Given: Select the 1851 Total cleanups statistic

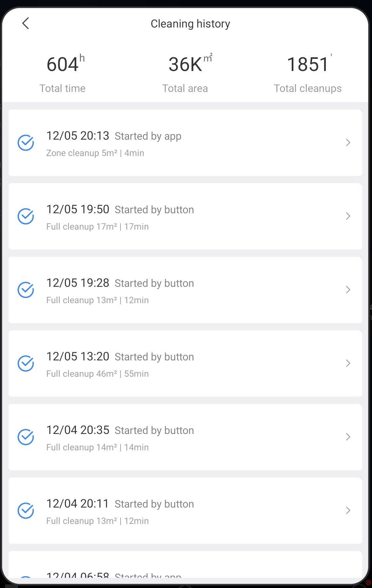Looking at the screenshot, I should (x=308, y=74).
